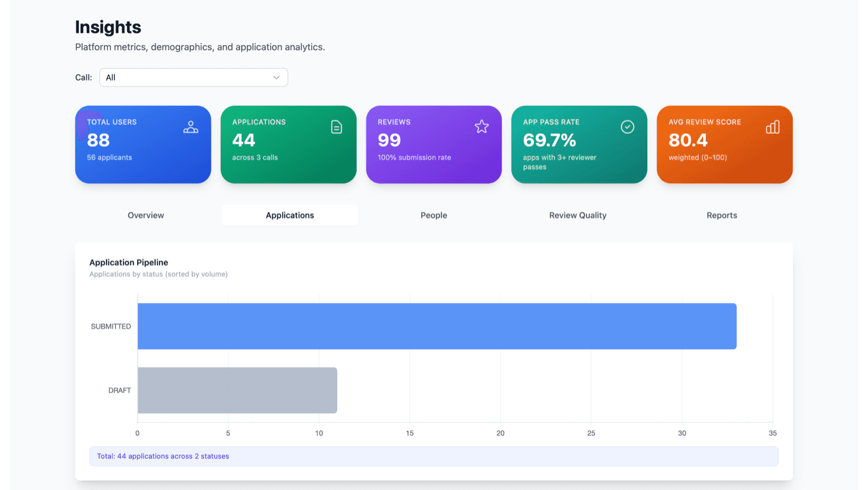Click the Reviews count 99
Screen dimensions: 868x490
click(x=389, y=140)
